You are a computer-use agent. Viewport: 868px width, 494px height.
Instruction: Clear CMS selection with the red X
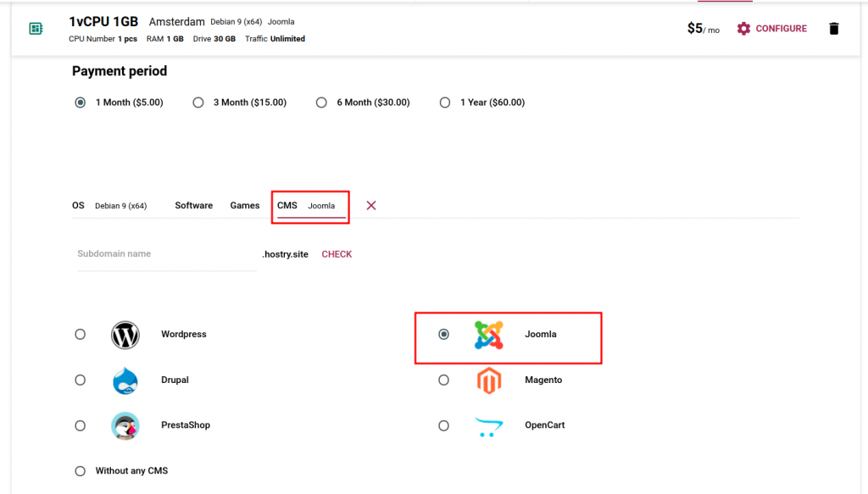[371, 206]
